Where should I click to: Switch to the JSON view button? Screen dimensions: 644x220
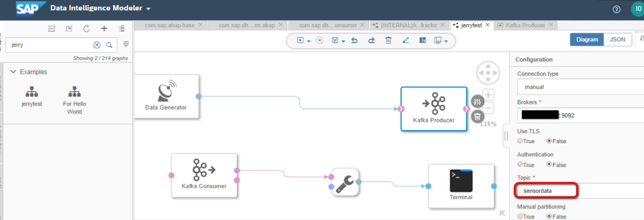pos(618,39)
